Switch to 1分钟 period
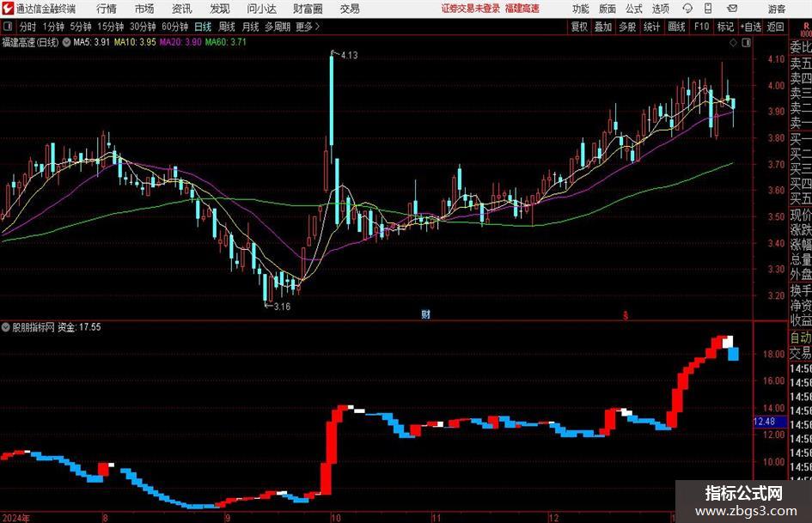Screen dimensions: 812x523 point(53,27)
